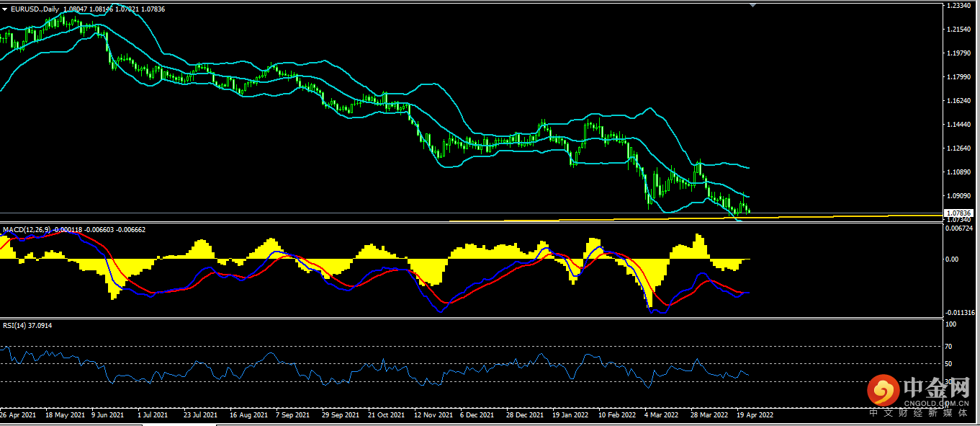Click the chart shift triangle marker at top
This screenshot has height=426, width=980.
tap(753, 5)
